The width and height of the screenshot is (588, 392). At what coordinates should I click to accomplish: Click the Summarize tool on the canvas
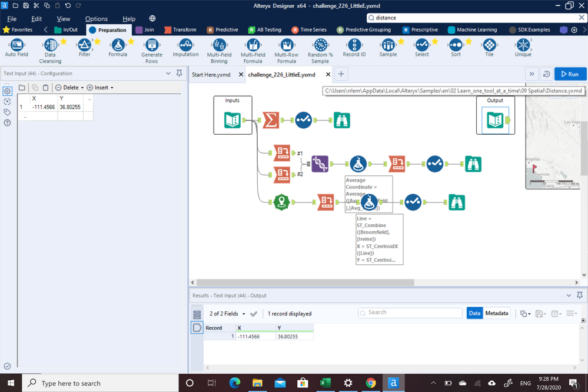(x=271, y=119)
